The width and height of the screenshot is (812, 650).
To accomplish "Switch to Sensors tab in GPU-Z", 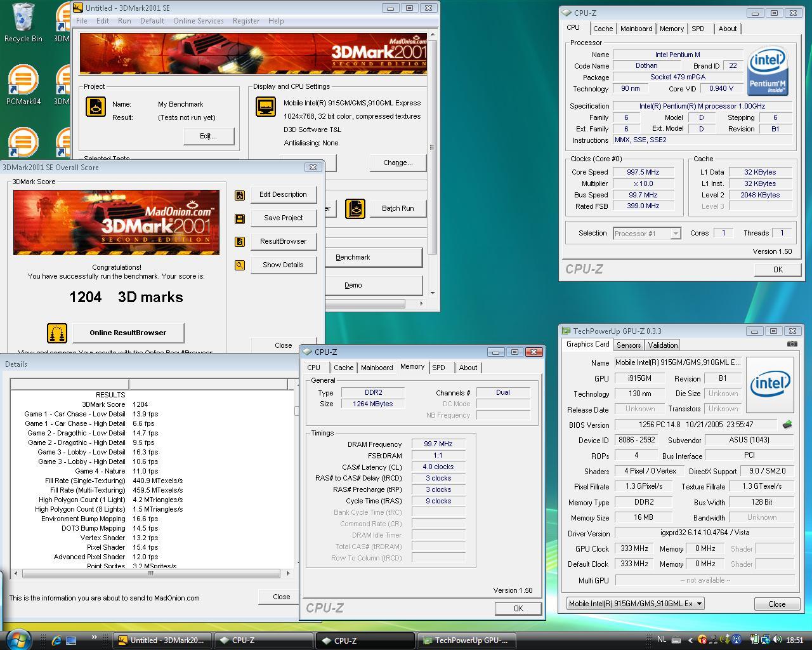I will point(629,345).
